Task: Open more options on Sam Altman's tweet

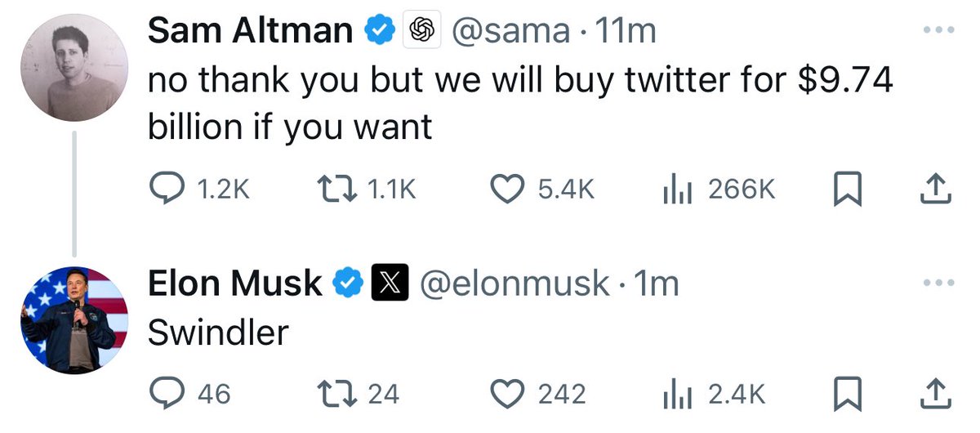Action: point(938,31)
